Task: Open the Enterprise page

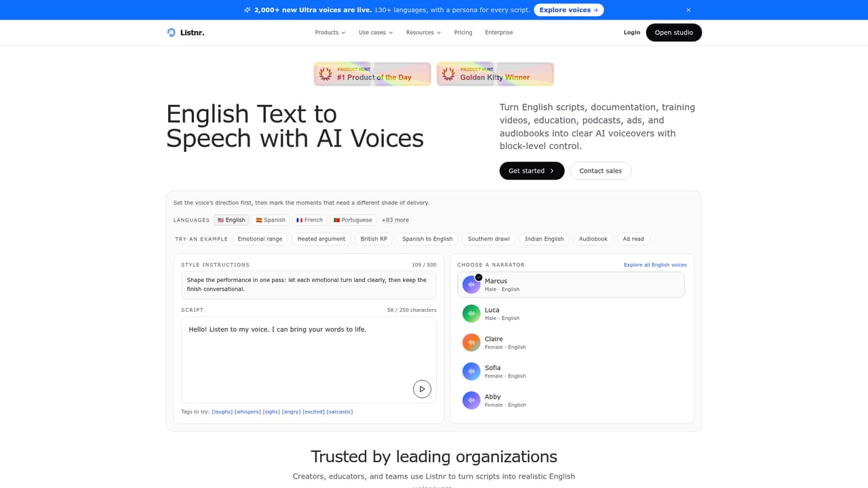Action: coord(499,33)
